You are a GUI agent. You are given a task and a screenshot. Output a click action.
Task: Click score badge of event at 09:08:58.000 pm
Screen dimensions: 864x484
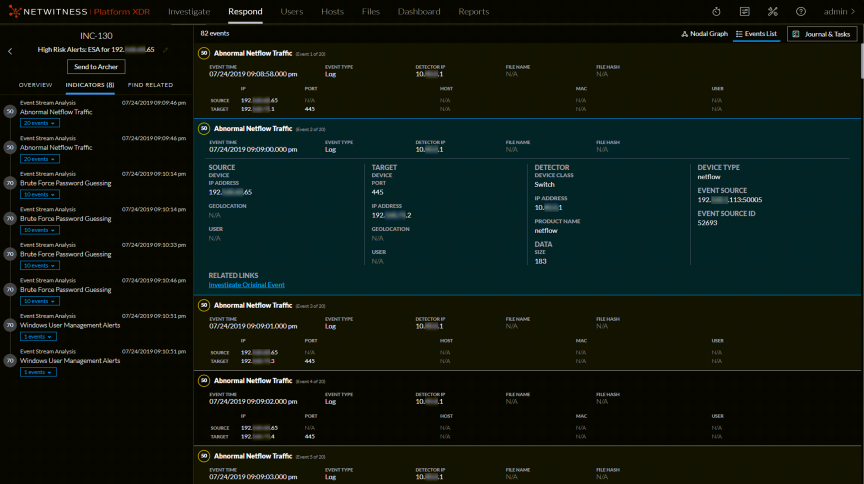click(204, 53)
